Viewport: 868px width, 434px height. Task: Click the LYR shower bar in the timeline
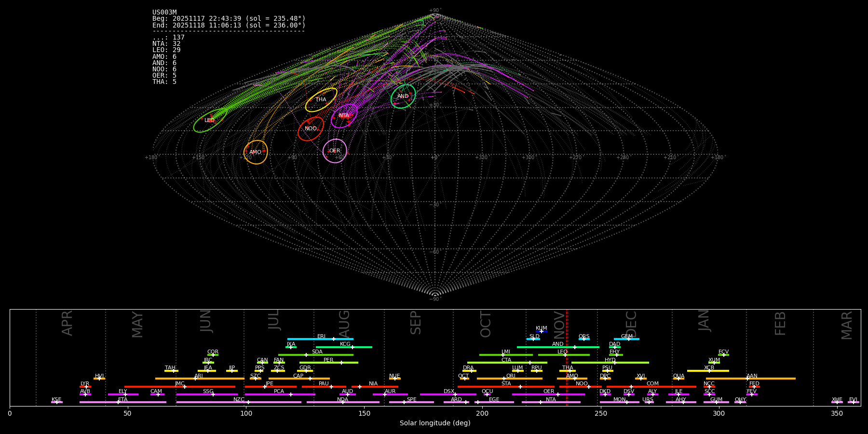(85, 387)
